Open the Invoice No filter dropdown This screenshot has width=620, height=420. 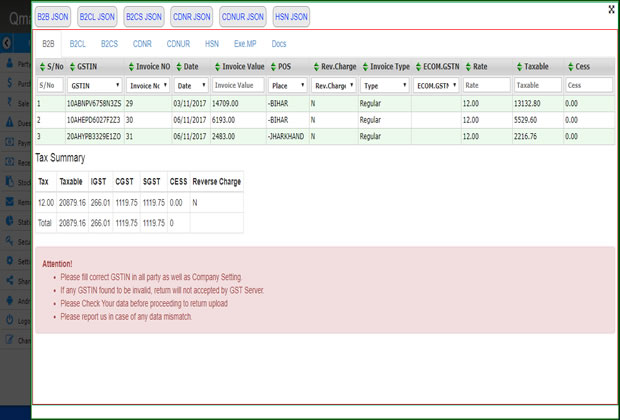coord(148,85)
